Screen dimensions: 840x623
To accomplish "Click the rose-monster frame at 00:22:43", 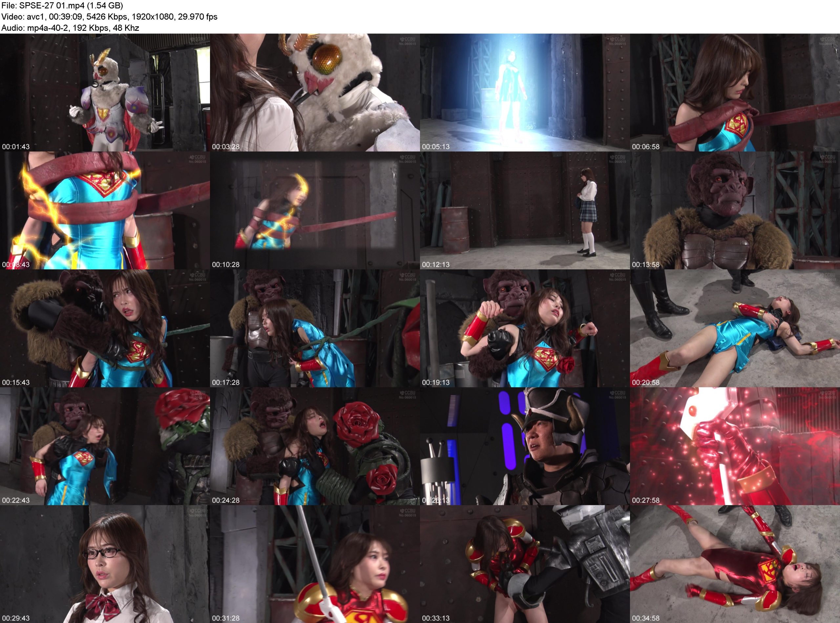I will (105, 446).
